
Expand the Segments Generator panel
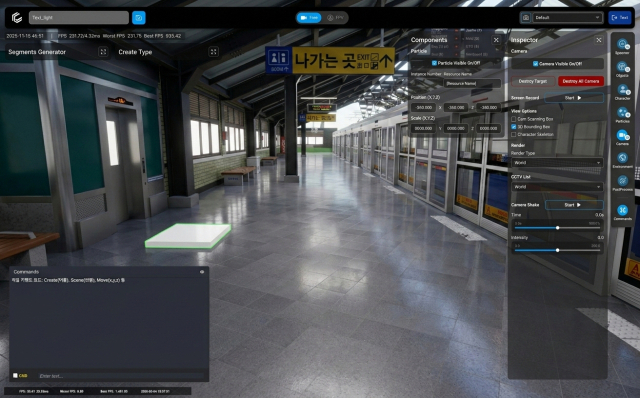click(103, 52)
